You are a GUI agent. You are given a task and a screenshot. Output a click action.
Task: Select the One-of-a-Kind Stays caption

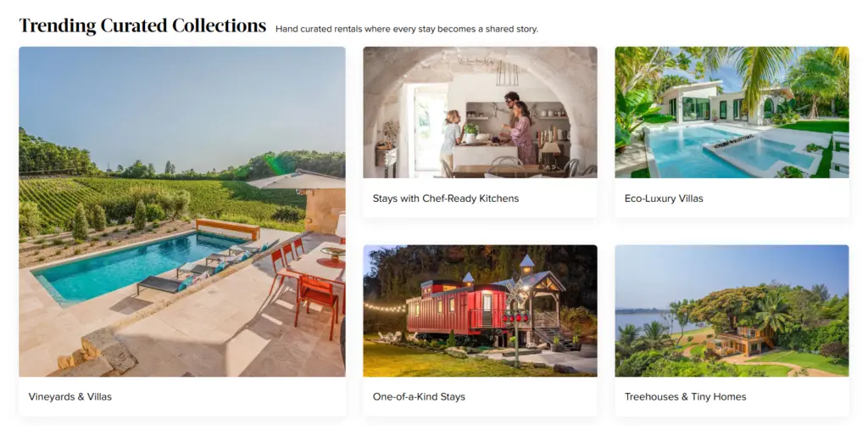coord(419,396)
